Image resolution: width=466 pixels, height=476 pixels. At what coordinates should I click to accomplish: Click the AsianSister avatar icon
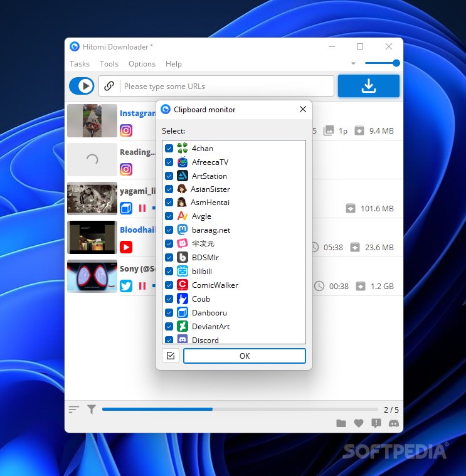pos(181,189)
